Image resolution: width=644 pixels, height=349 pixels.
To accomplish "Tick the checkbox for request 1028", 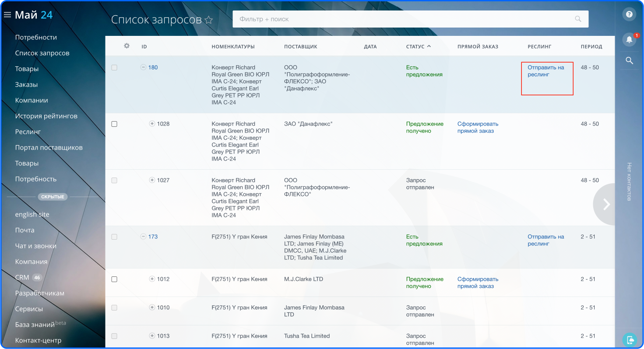I will (x=114, y=124).
